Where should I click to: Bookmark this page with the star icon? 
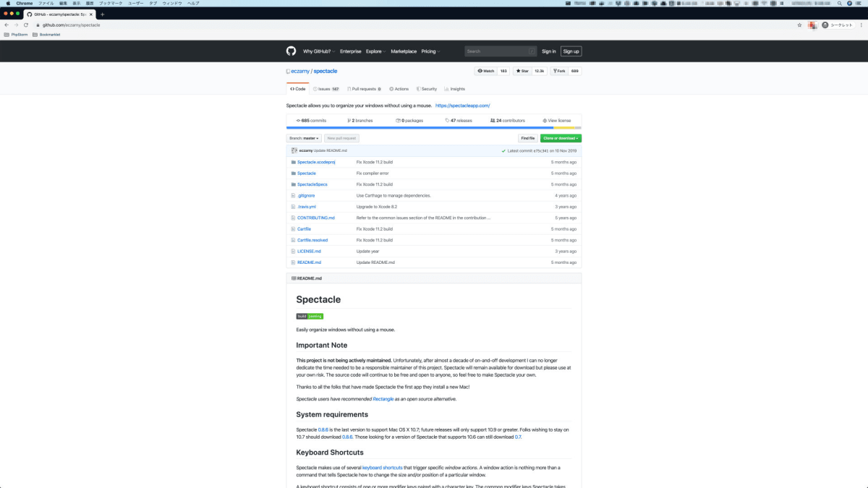click(x=799, y=25)
